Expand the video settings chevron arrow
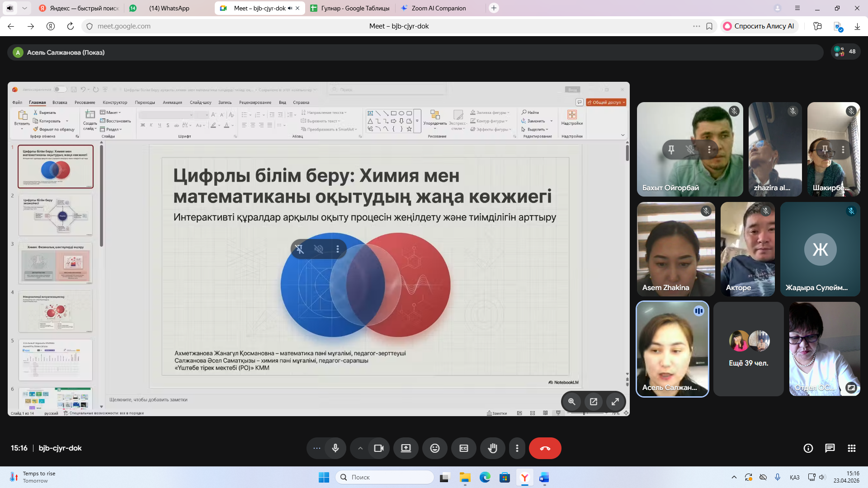Screen dimensions: 868x488 pyautogui.click(x=360, y=448)
